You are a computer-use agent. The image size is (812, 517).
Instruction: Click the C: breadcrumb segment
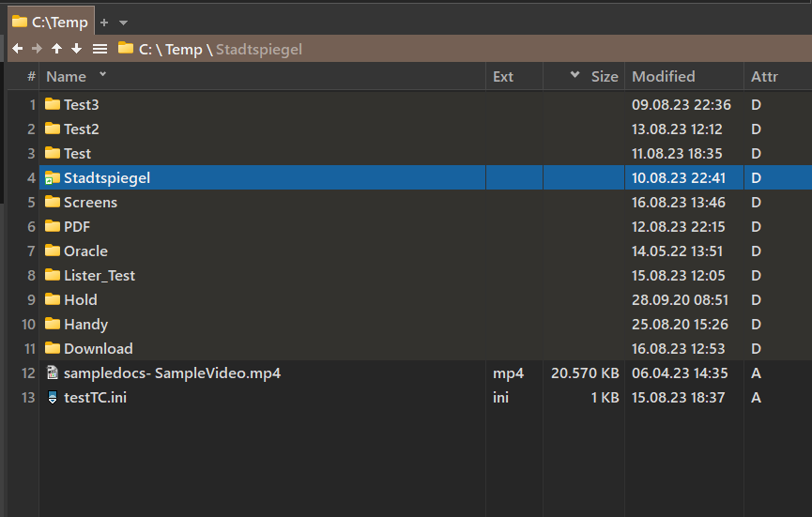(146, 49)
